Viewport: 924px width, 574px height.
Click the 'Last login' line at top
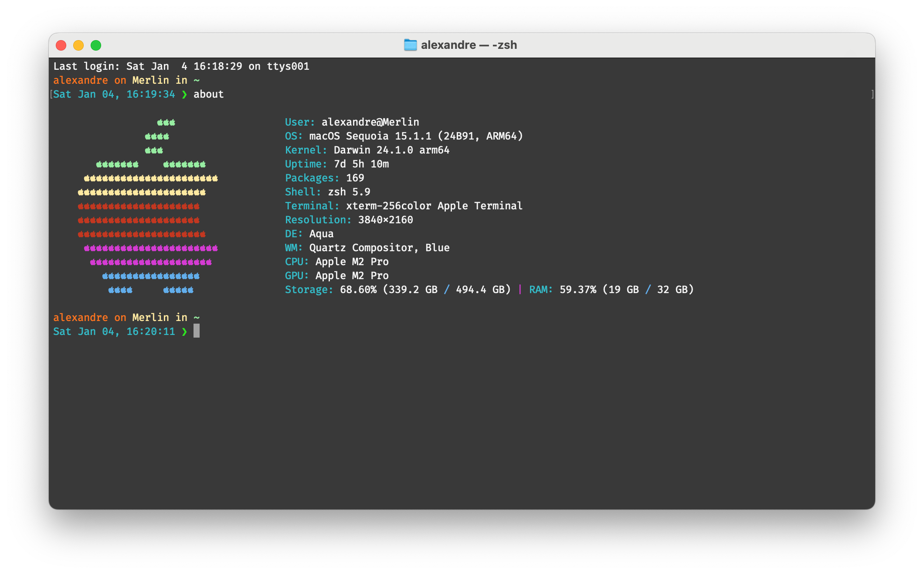click(181, 66)
